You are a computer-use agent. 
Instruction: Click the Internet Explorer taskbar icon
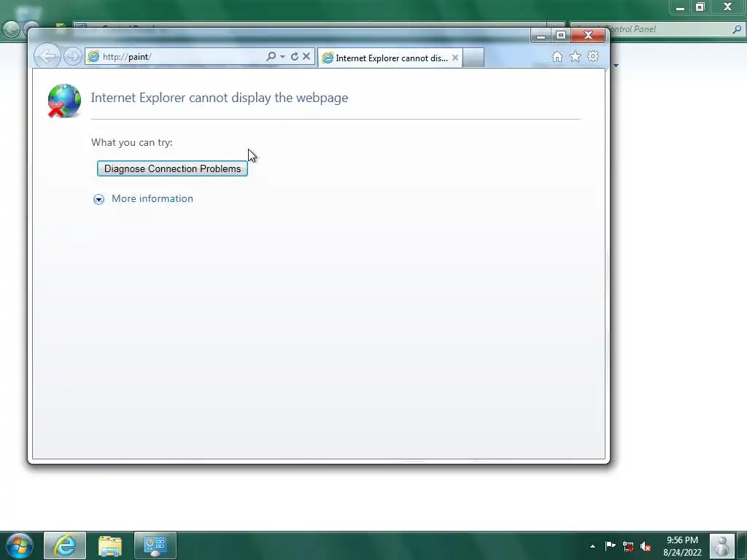[65, 545]
